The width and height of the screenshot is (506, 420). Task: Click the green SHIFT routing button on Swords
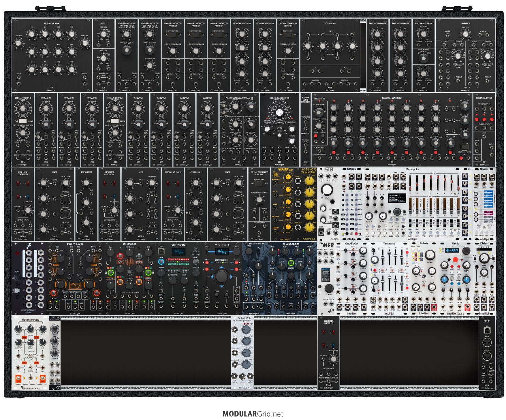[x=291, y=263]
